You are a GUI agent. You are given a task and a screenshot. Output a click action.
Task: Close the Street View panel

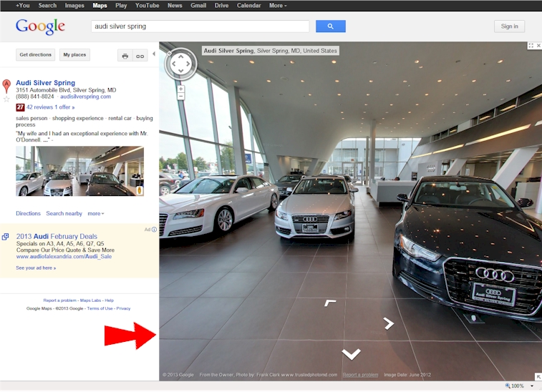538,46
